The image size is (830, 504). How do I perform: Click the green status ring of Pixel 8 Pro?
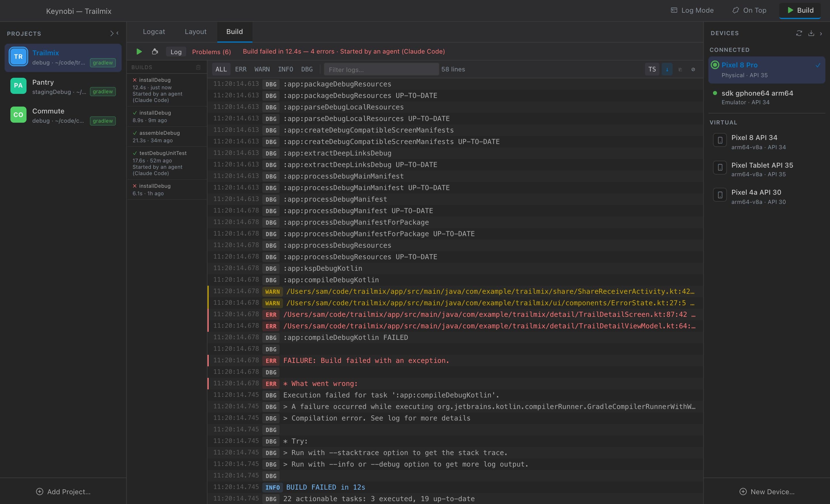715,65
